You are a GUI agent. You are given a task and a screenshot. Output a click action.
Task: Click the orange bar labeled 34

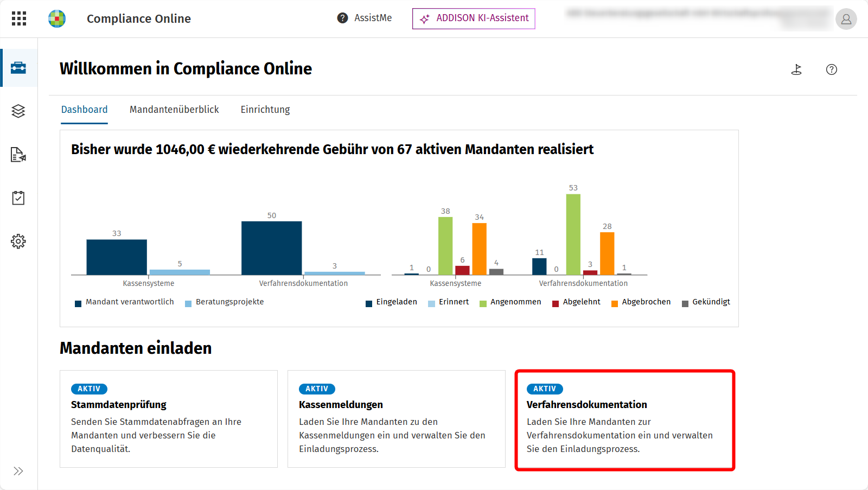(480, 249)
